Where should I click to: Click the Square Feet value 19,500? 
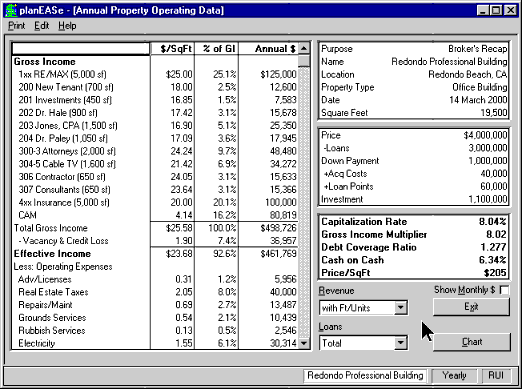(x=494, y=113)
